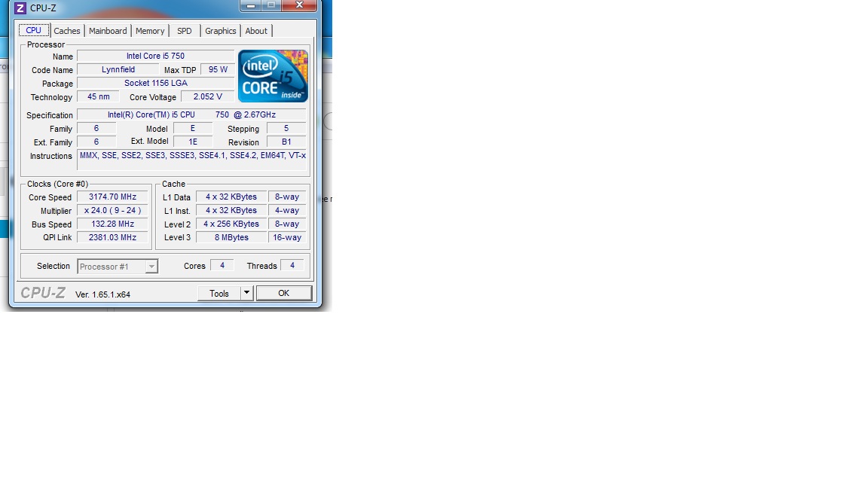
Task: Open the About tab
Action: tap(256, 31)
